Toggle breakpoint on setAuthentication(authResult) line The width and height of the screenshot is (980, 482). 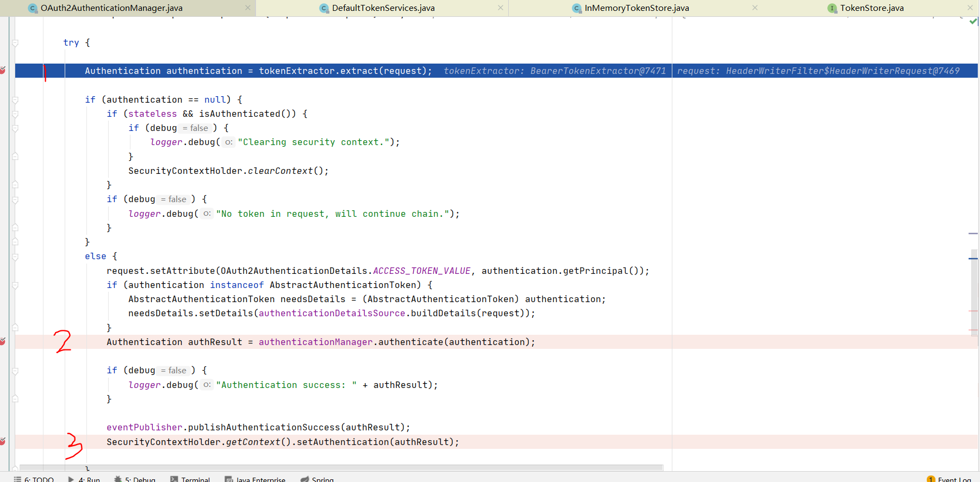pos(3,442)
